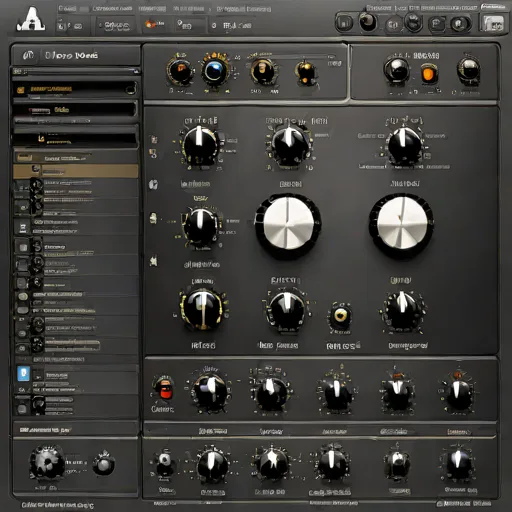
Task: Click the blue square icon in the preset list
Action: point(23,374)
